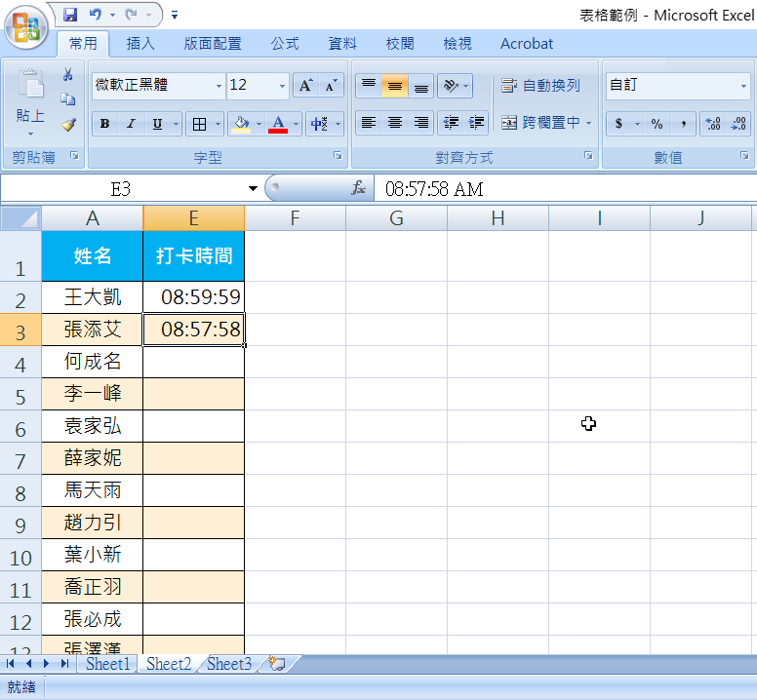This screenshot has height=700, width=757.
Task: Click the Cut scissors icon
Action: pos(68,75)
